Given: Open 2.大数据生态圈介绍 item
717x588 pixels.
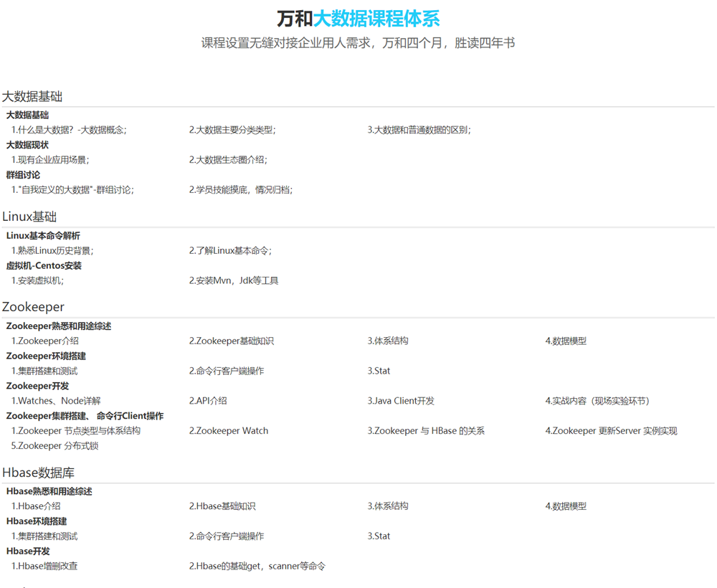Looking at the screenshot, I should pos(228,160).
